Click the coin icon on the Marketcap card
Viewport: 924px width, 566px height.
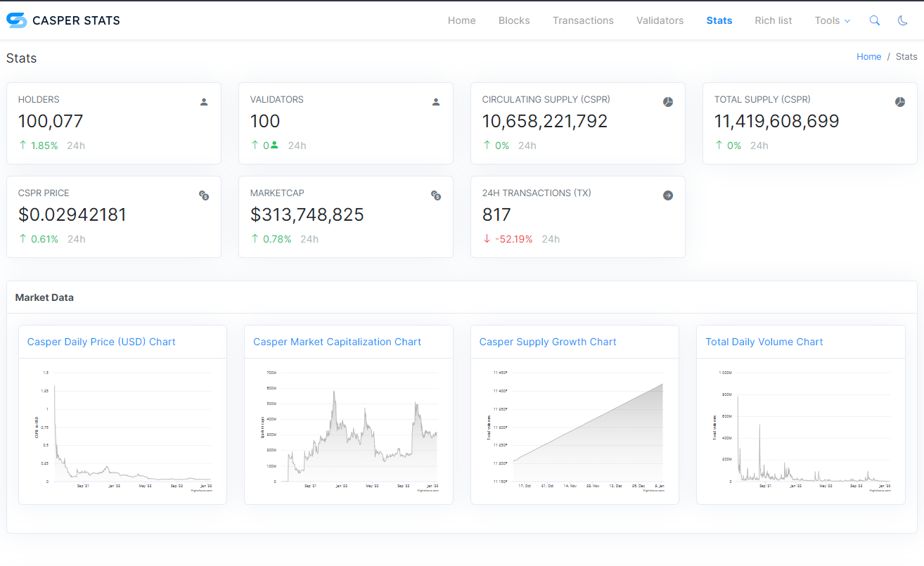pos(435,195)
